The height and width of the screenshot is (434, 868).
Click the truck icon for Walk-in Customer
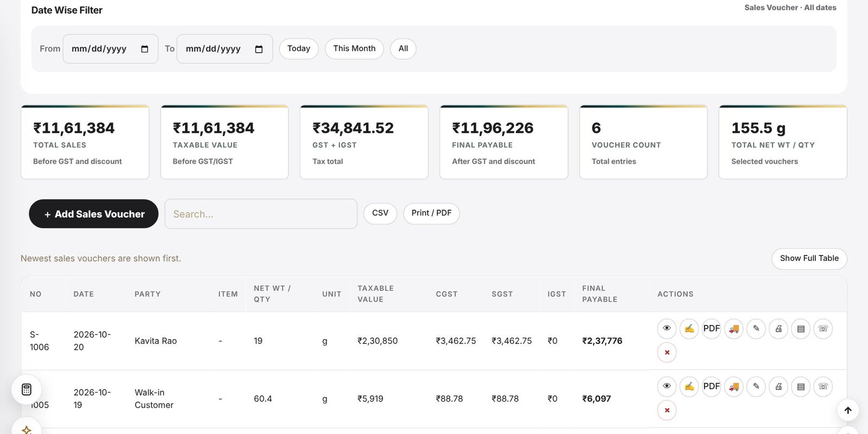pyautogui.click(x=733, y=387)
